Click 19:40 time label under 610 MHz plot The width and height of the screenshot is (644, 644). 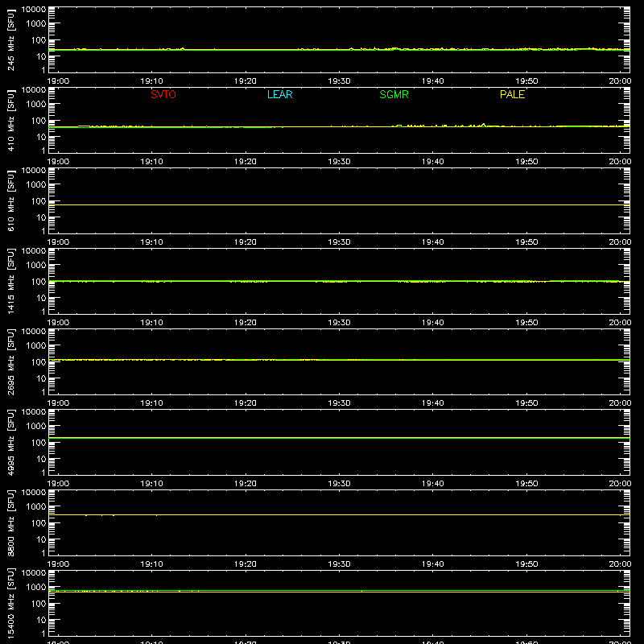(x=433, y=242)
